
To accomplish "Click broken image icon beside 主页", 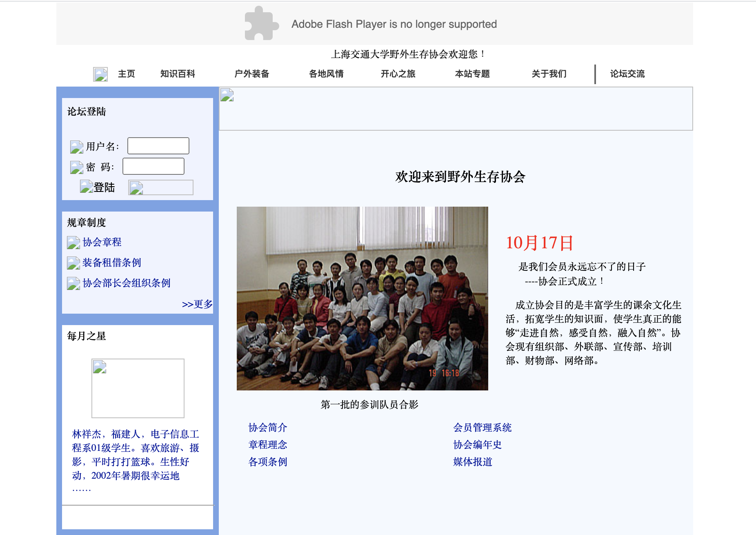I will click(x=100, y=74).
